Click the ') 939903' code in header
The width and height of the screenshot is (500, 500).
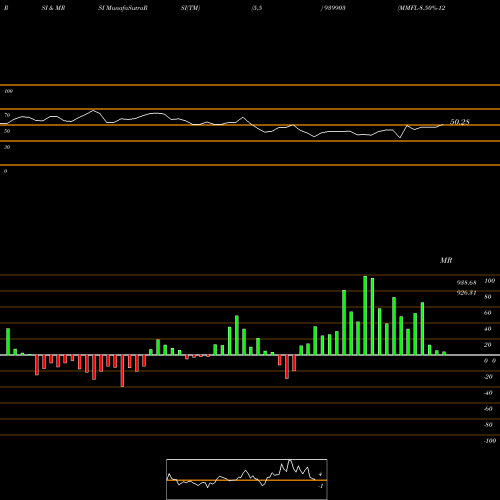[333, 8]
